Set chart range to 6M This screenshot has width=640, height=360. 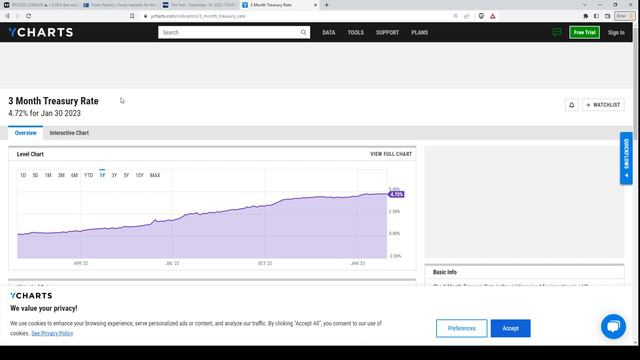(x=74, y=175)
